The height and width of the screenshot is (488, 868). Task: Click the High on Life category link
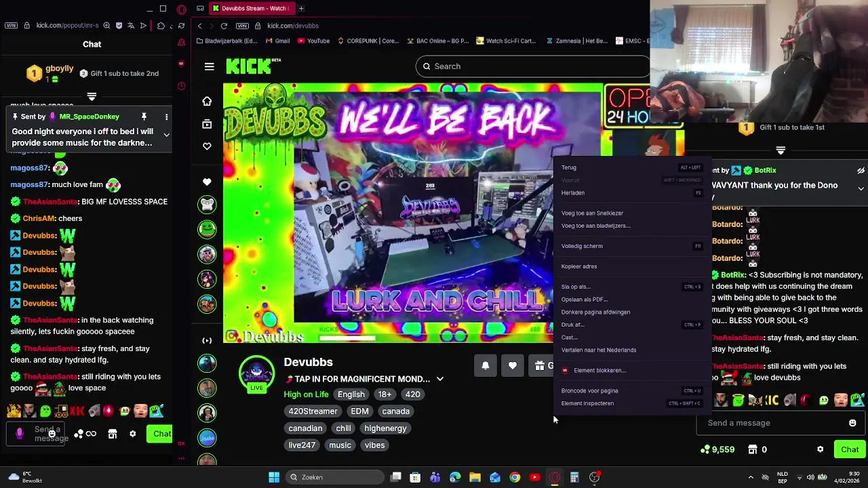[x=306, y=394]
